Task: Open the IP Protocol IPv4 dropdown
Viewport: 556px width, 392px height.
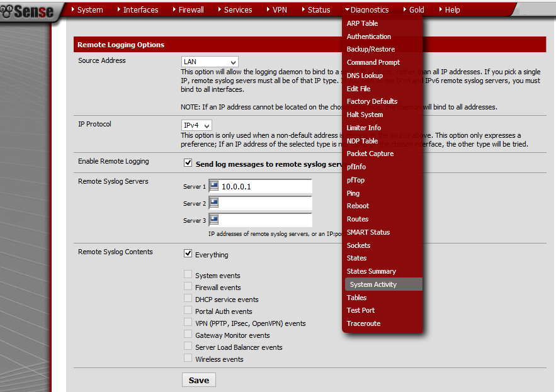Action: click(x=196, y=125)
